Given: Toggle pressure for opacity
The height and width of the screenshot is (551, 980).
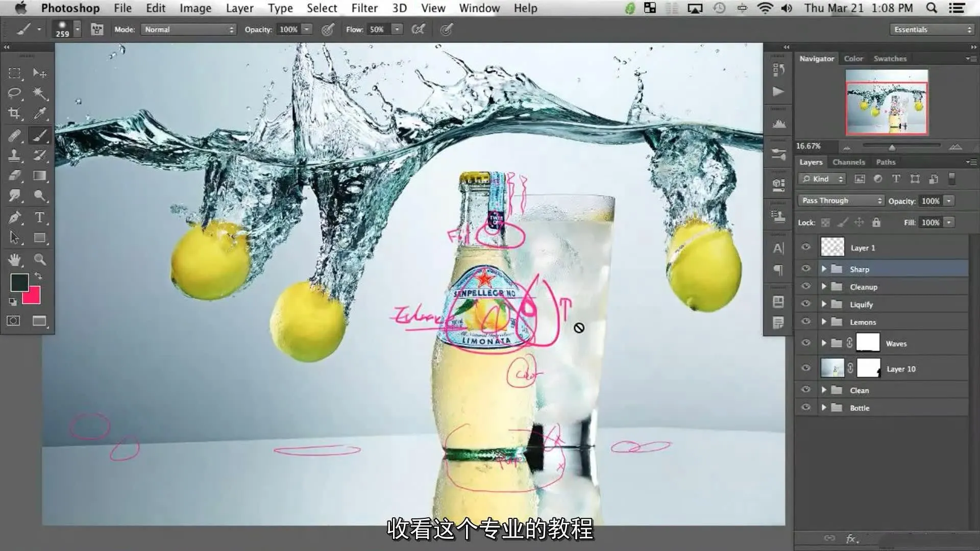Looking at the screenshot, I should pyautogui.click(x=328, y=30).
